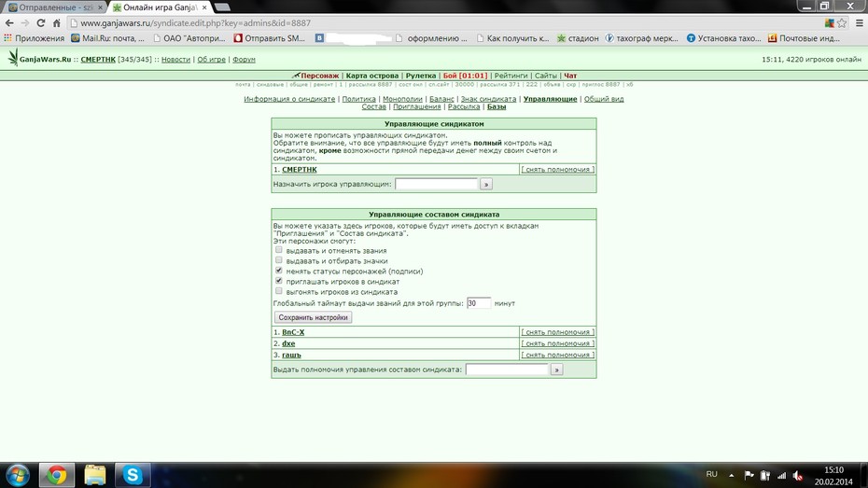
Task: Open the Mail.Ru почта bookmark
Action: click(108, 38)
